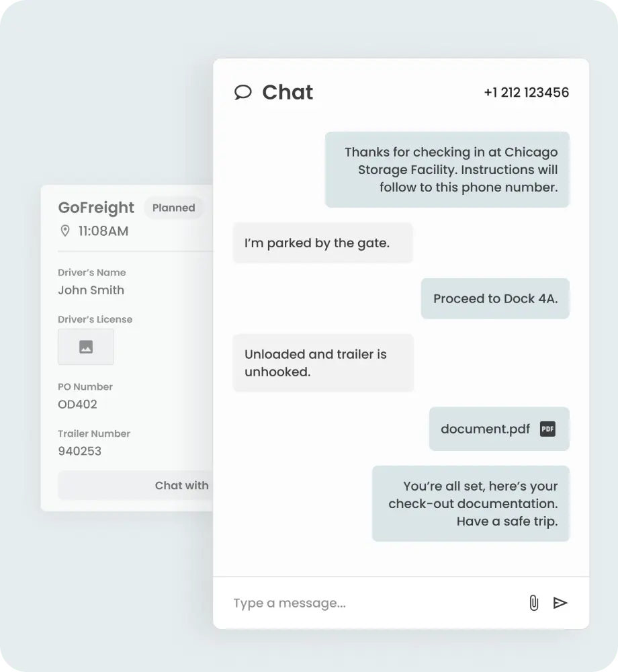
Task: Expand the check-out documentation message
Action: coord(470,503)
